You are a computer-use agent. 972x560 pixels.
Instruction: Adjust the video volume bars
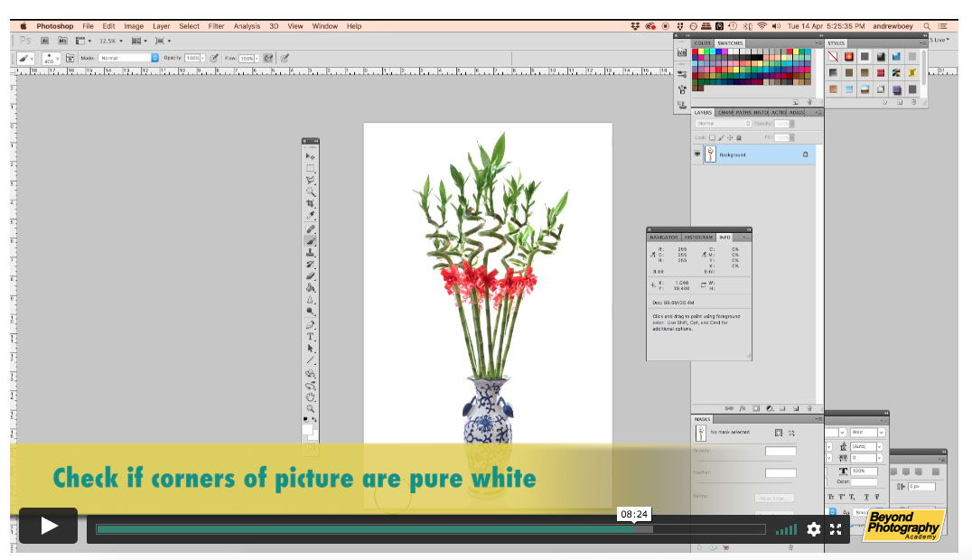pos(786,529)
